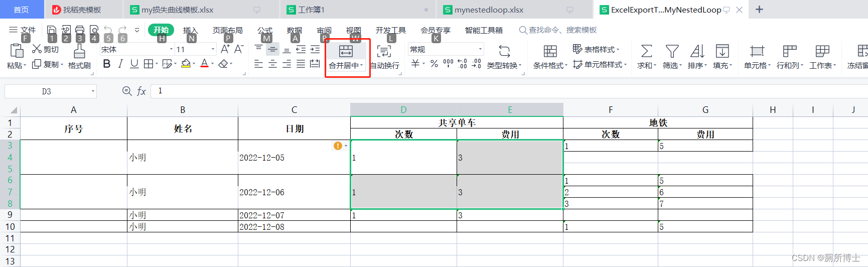Open Table Style (表格样式) dropdown

(x=596, y=49)
